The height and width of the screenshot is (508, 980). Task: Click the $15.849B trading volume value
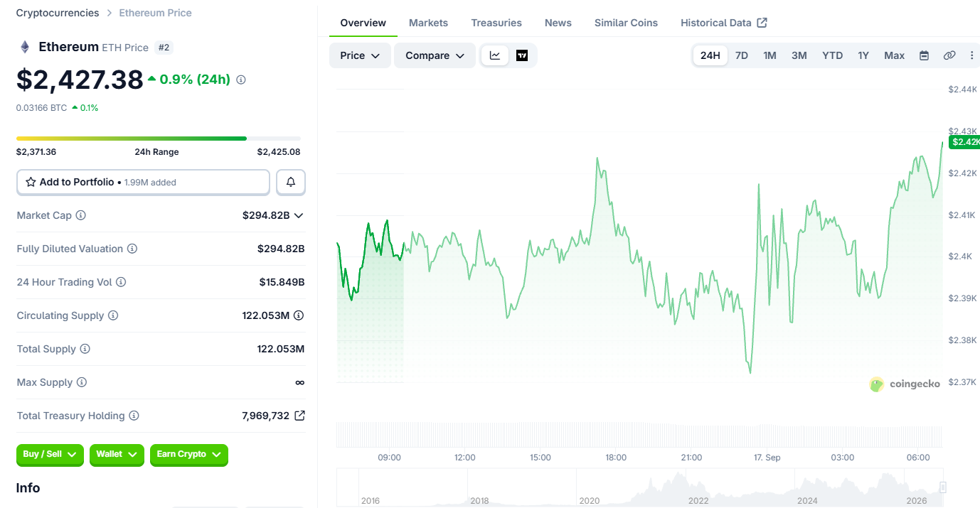[282, 282]
